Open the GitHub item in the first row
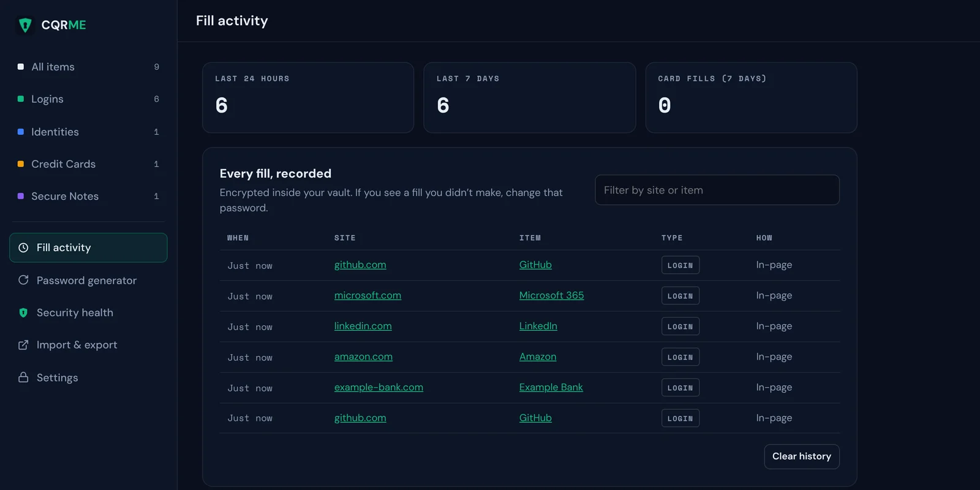The height and width of the screenshot is (490, 980). (x=535, y=265)
